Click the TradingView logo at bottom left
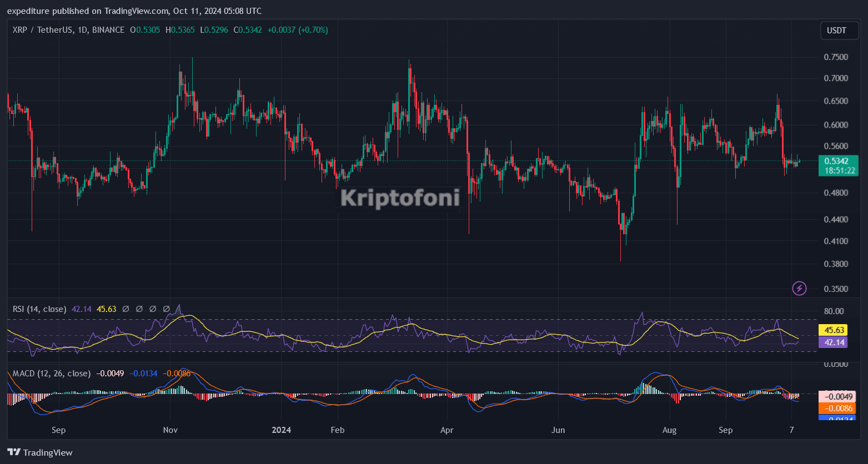Viewport: 868px width, 464px height. click(x=14, y=452)
